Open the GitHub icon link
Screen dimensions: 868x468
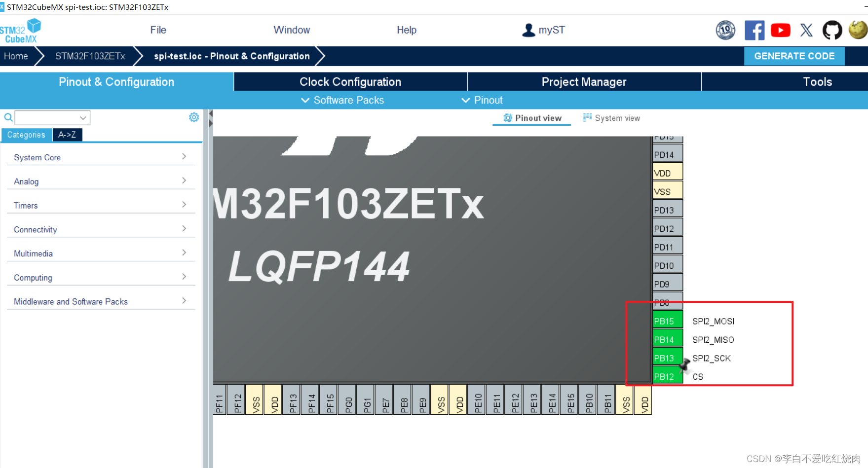pyautogui.click(x=832, y=30)
